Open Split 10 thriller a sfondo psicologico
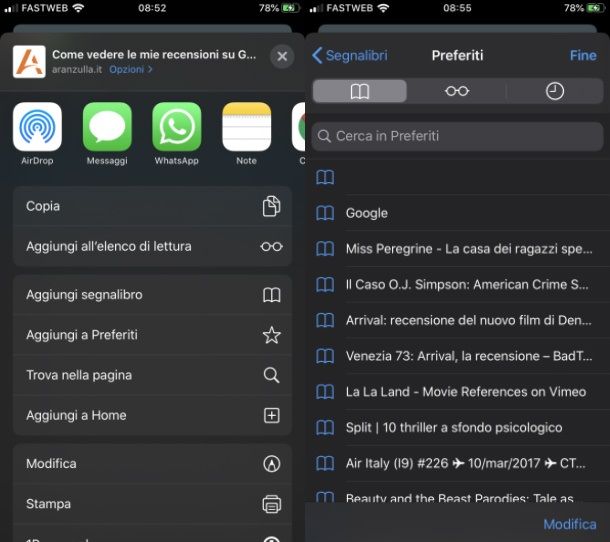Image resolution: width=610 pixels, height=542 pixels. coord(460,428)
